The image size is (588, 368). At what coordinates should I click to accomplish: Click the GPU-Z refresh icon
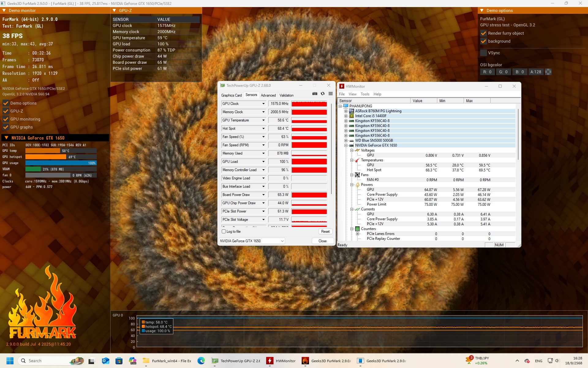(322, 94)
